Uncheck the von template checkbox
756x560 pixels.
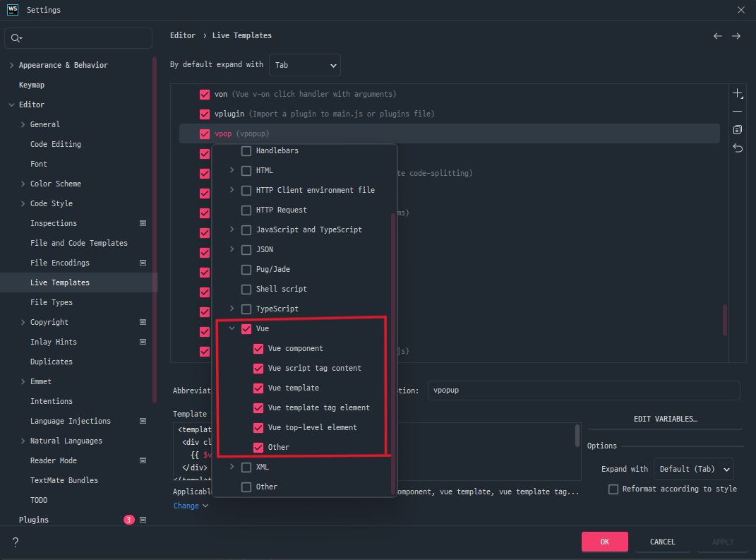click(x=205, y=94)
